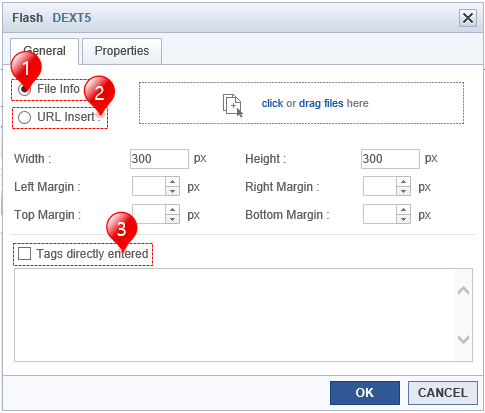Decrease Right Margin with down arrow

[403, 191]
